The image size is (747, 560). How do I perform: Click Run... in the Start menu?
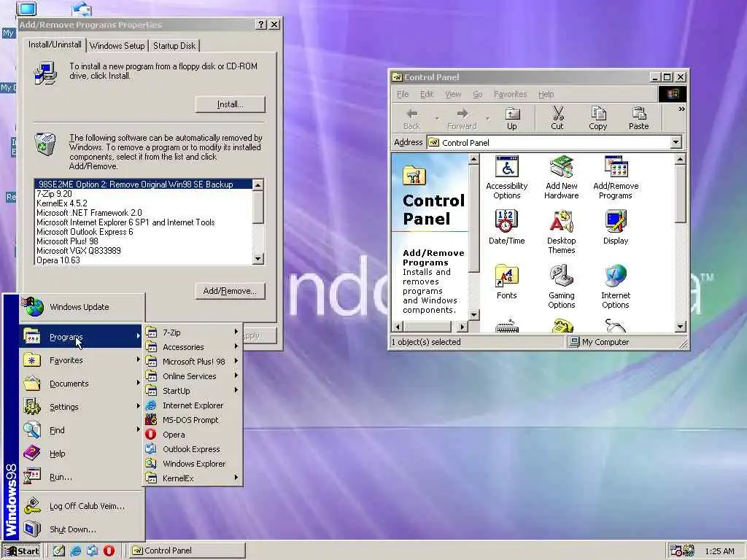click(x=82, y=477)
